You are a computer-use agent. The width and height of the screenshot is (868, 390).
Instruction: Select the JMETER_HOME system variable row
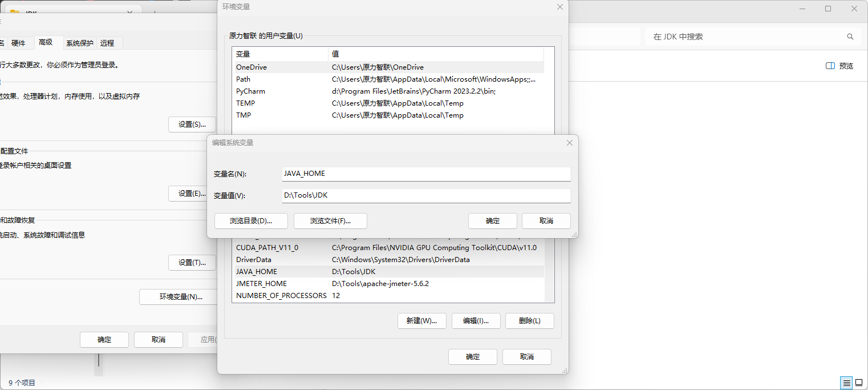(388, 284)
